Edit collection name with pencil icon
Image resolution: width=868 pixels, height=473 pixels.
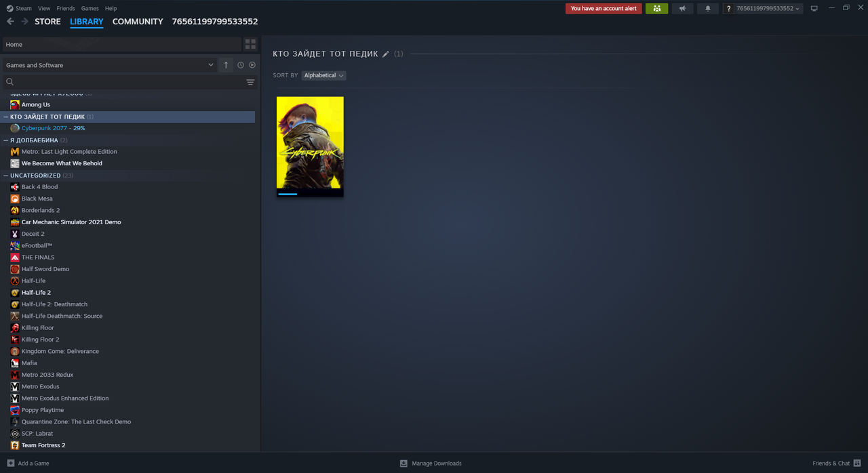(x=386, y=54)
